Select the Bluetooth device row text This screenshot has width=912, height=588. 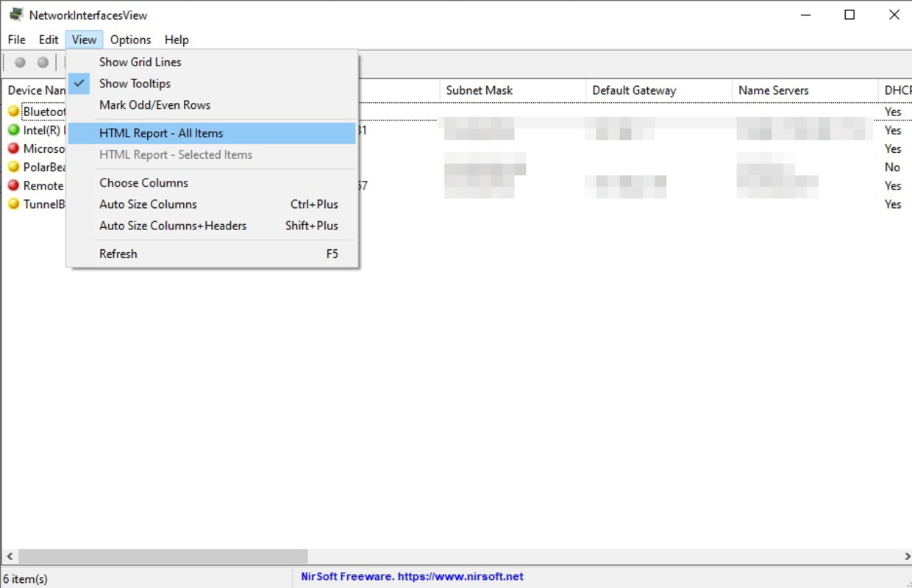coord(44,112)
